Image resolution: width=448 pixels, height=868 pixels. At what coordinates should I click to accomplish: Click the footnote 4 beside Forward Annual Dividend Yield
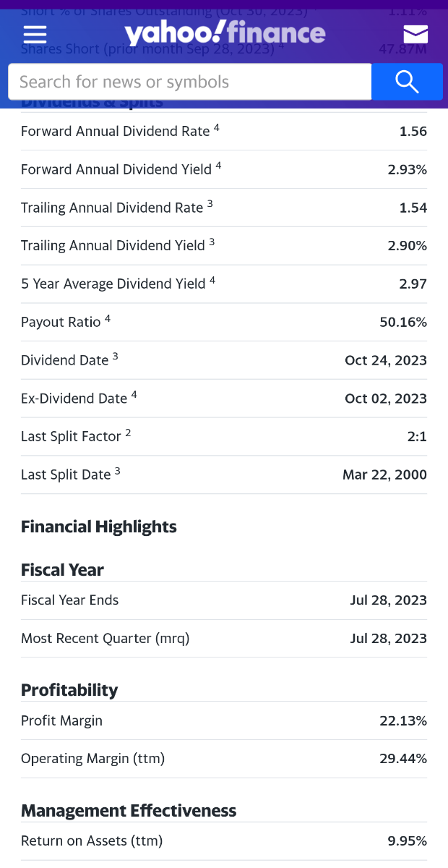click(218, 166)
